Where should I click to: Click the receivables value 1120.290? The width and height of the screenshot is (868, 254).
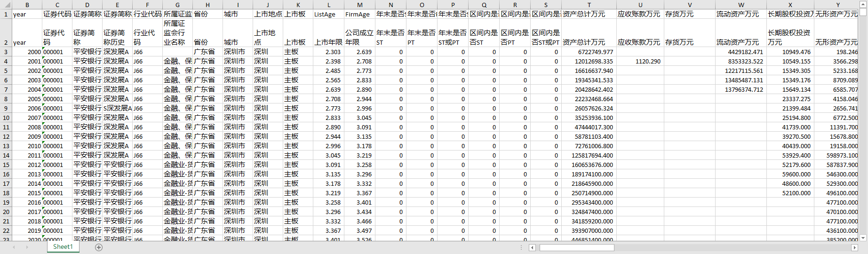coord(640,61)
